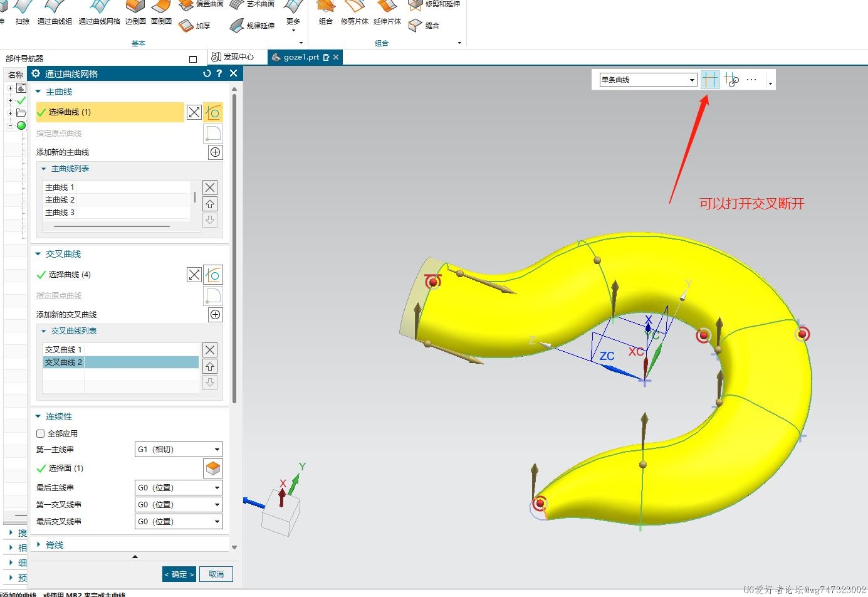The height and width of the screenshot is (597, 868).
Task: Confirm with the 确定 button
Action: coord(179,574)
